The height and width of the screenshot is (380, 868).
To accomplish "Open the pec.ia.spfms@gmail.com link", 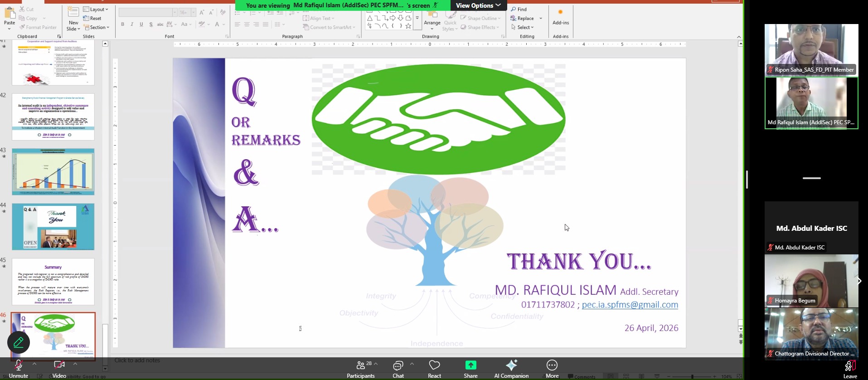I will pyautogui.click(x=630, y=305).
